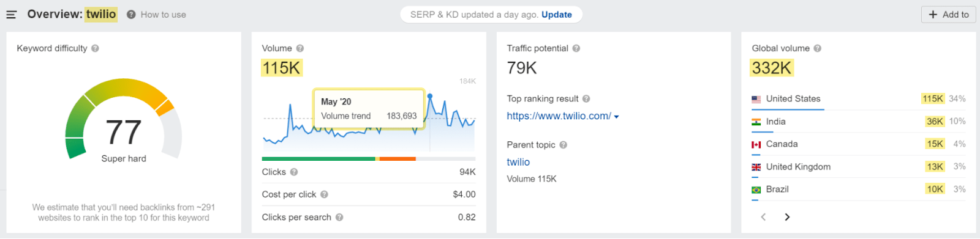Click Traffic potential help icon

click(x=576, y=48)
